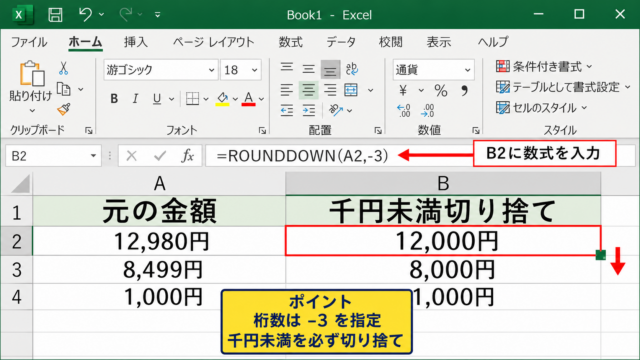The image size is (640, 360).
Task: Open the borders dropdown arrow
Action: click(206, 99)
